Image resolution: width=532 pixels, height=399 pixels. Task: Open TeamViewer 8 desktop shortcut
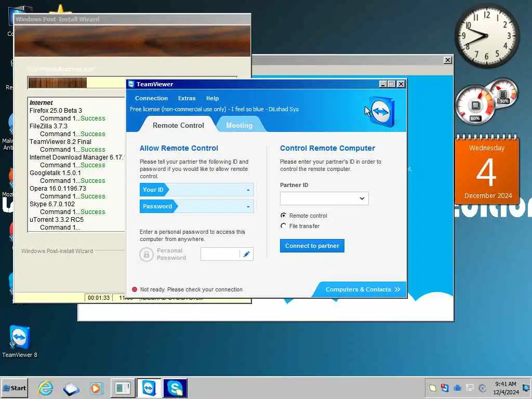pos(19,341)
